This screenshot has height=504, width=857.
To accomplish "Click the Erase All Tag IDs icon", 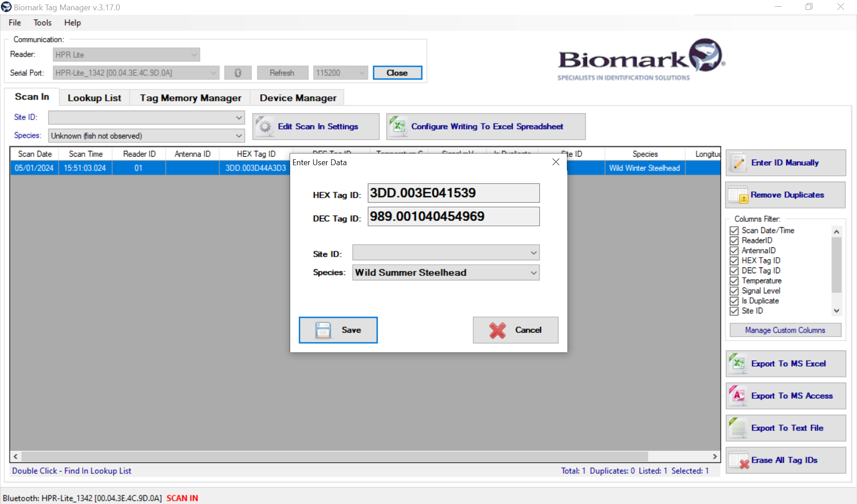I will [739, 460].
